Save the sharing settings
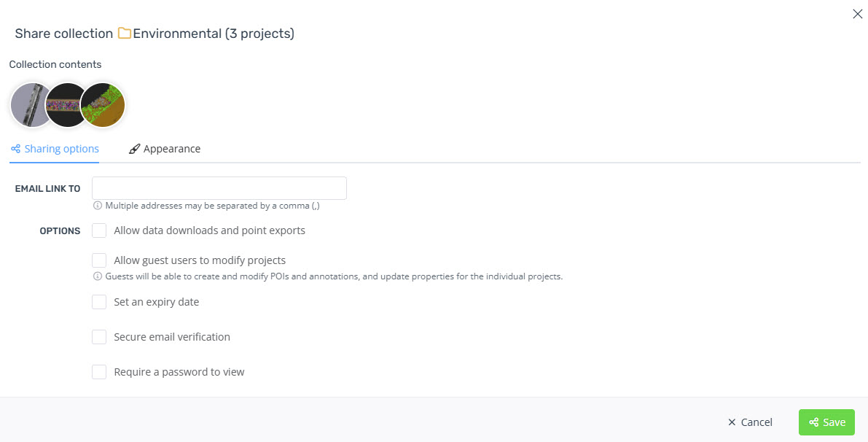The width and height of the screenshot is (868, 442). 826,422
